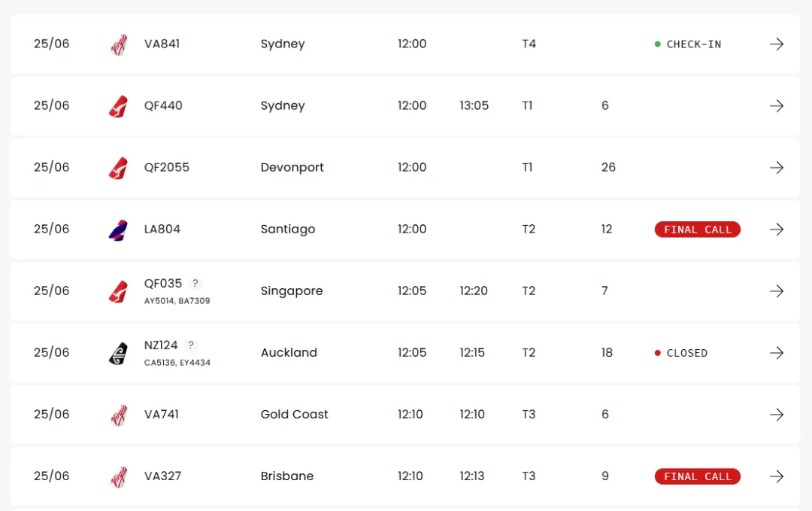
Task: Click the LATAM airline logo
Action: [x=118, y=230]
